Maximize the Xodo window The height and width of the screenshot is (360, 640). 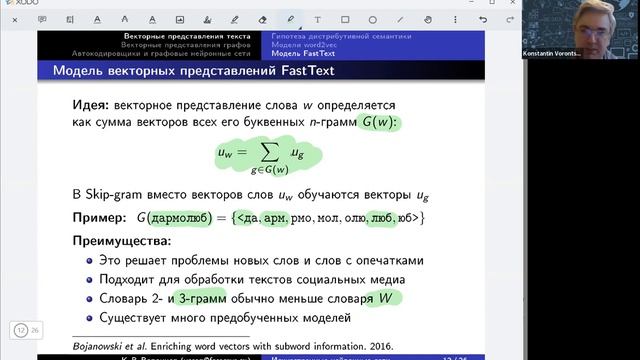[x=492, y=2]
